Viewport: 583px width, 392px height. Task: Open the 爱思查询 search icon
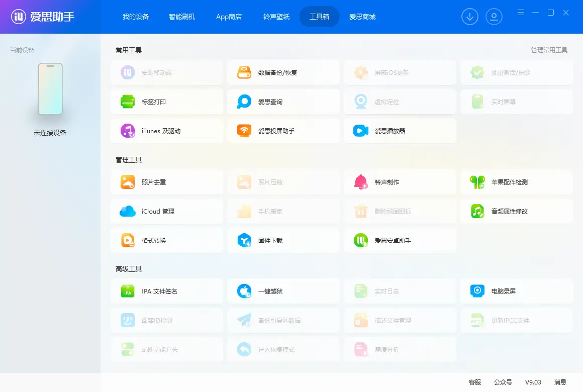click(x=244, y=102)
